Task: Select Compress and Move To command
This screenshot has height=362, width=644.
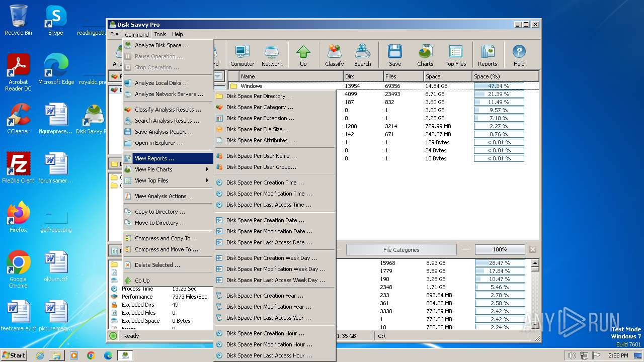Action: pos(168,249)
